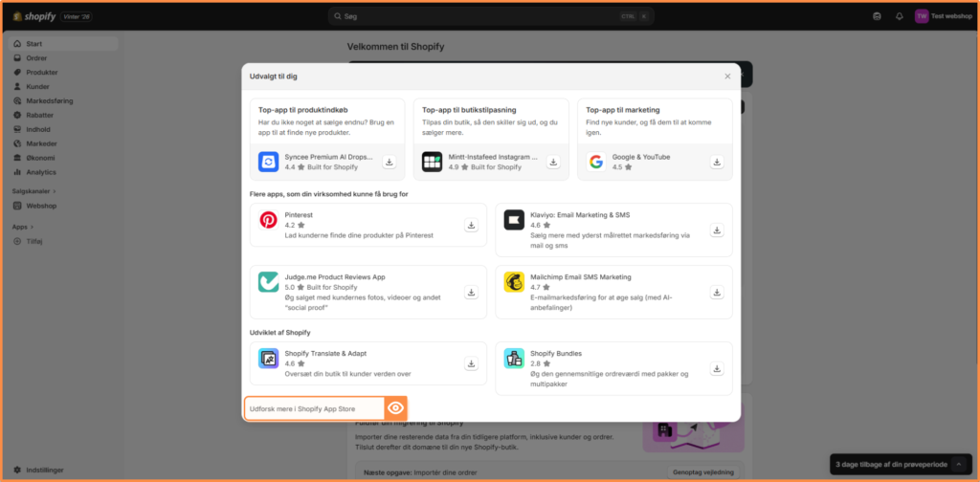The image size is (980, 482).
Task: Open Indstillinger at the bottom left
Action: [x=46, y=469]
